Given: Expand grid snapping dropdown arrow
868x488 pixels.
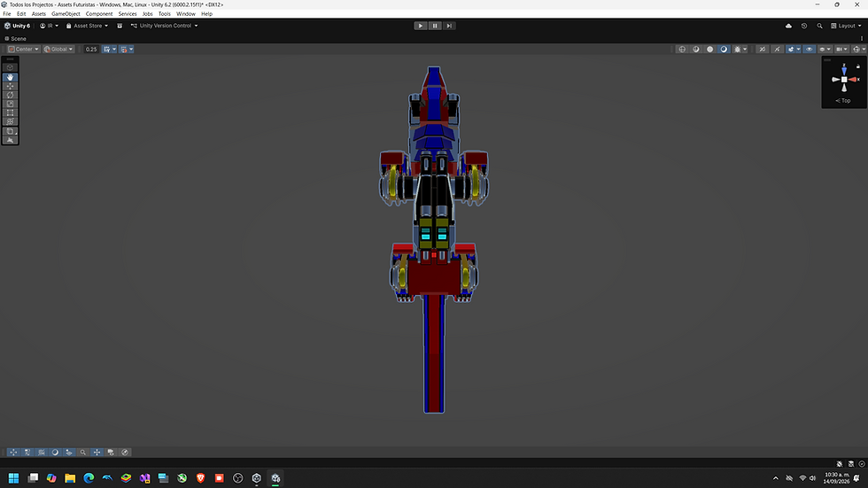Looking at the screenshot, I should click(x=114, y=50).
